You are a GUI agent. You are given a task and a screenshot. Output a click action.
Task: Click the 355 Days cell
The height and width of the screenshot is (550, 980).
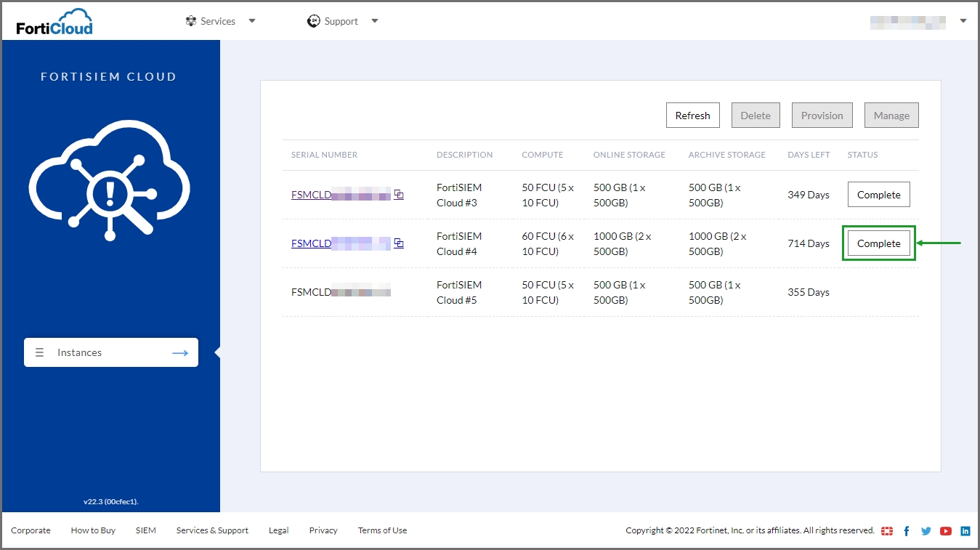point(809,292)
